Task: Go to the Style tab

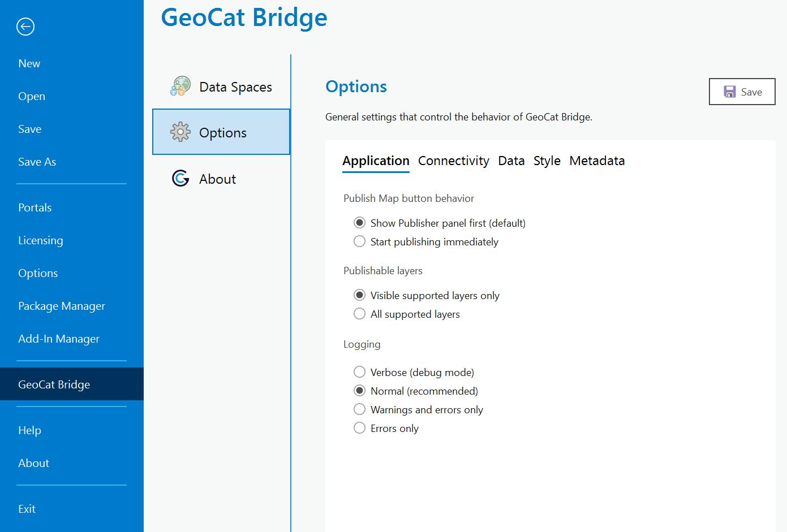Action: coord(547,161)
